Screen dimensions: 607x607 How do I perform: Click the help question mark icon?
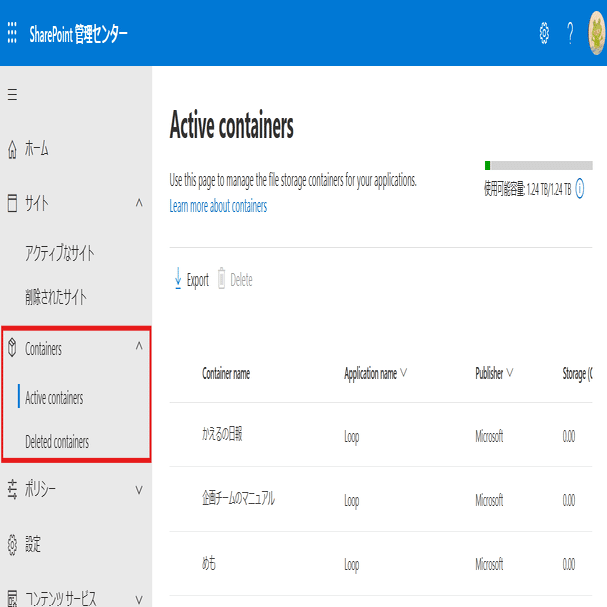(568, 34)
